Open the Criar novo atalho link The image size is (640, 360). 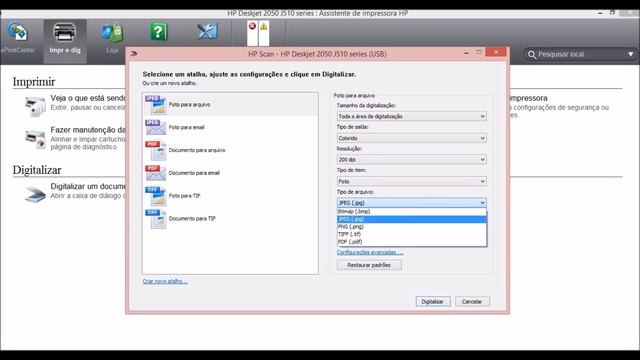tap(165, 281)
